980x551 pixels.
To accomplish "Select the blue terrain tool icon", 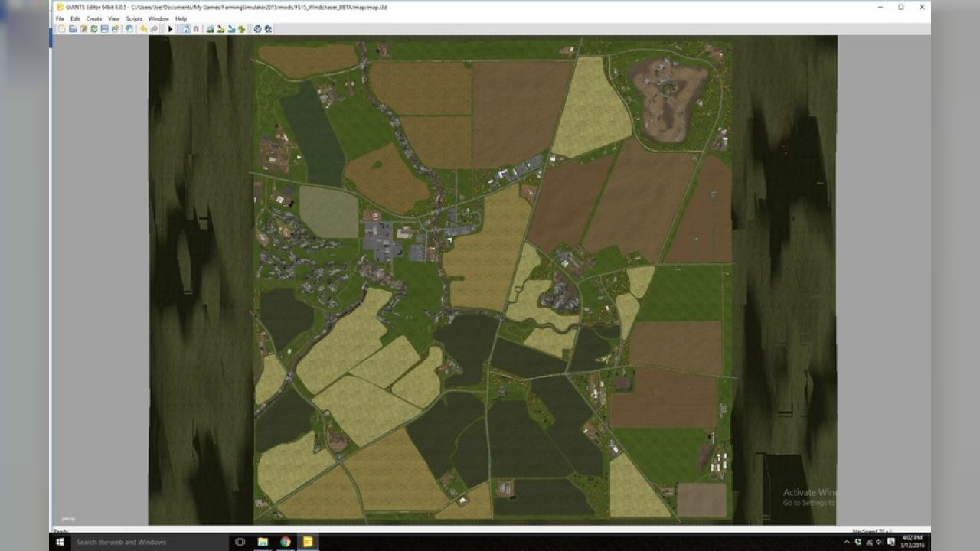I will 231,29.
